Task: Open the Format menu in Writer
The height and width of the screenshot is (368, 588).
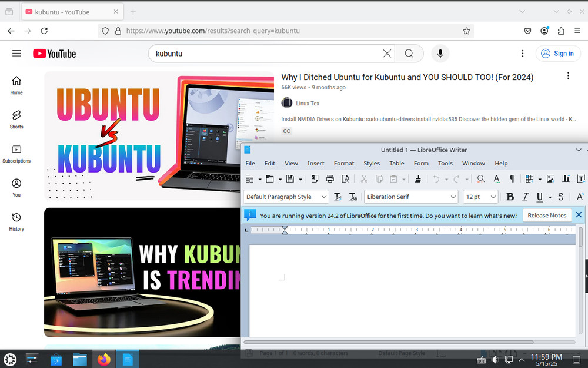Action: coord(344,163)
